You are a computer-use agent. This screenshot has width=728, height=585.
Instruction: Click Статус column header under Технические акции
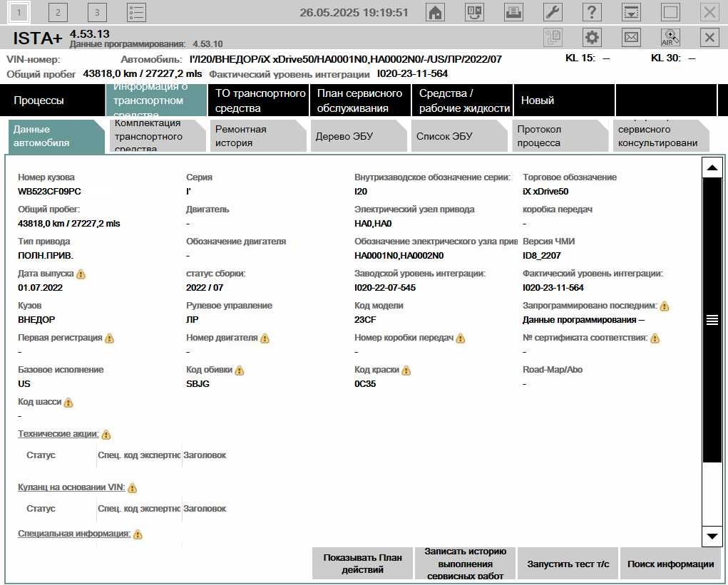click(41, 455)
